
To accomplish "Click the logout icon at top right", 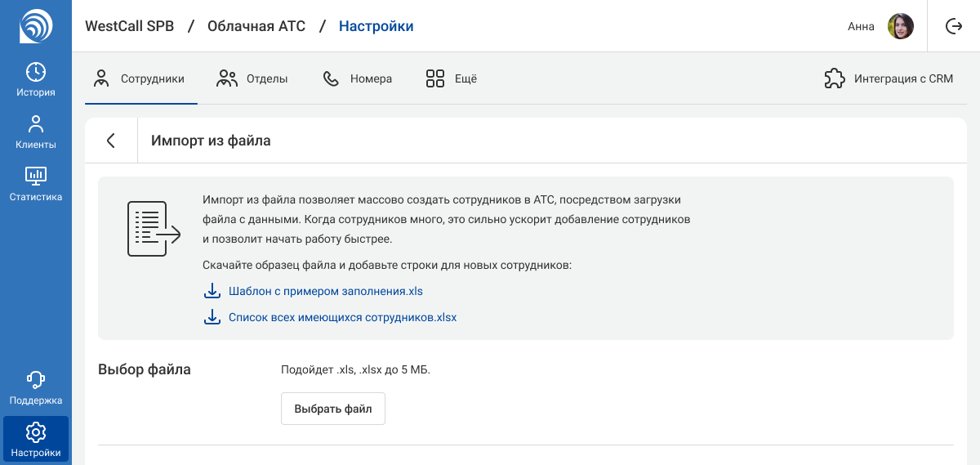I will coord(953,26).
